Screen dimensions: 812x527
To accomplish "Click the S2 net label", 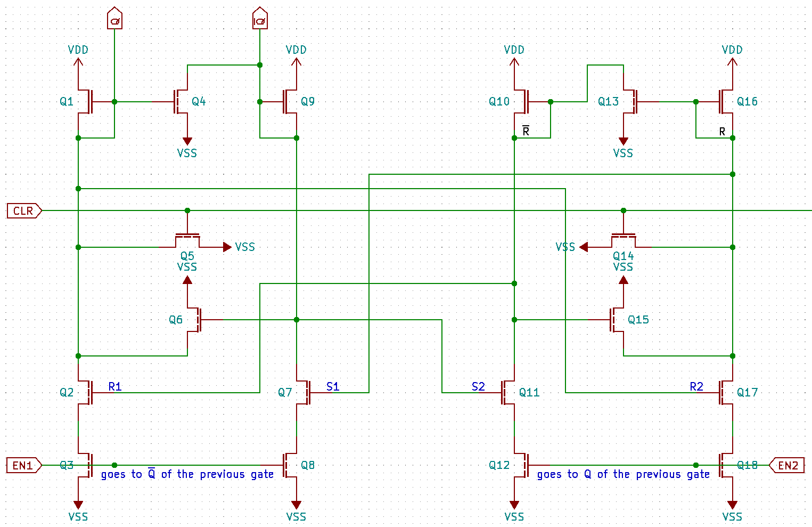I will (x=478, y=387).
